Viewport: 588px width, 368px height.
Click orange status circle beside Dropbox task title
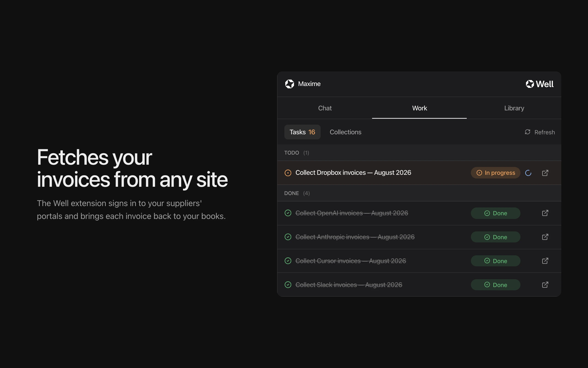(x=288, y=173)
